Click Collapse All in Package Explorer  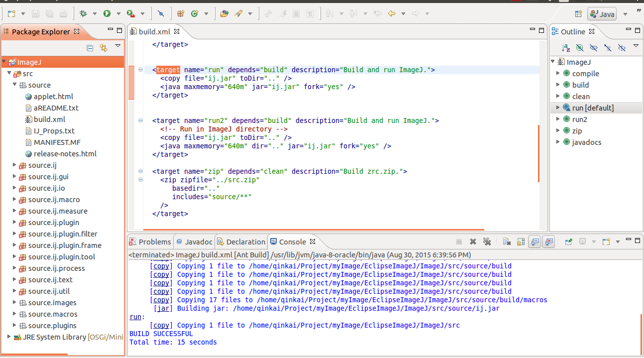90,48
